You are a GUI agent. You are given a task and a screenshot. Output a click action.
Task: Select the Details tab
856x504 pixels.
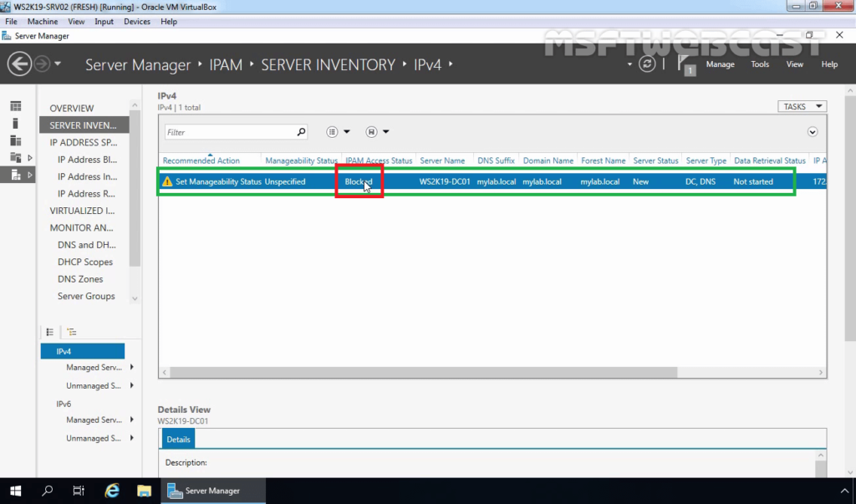178,439
